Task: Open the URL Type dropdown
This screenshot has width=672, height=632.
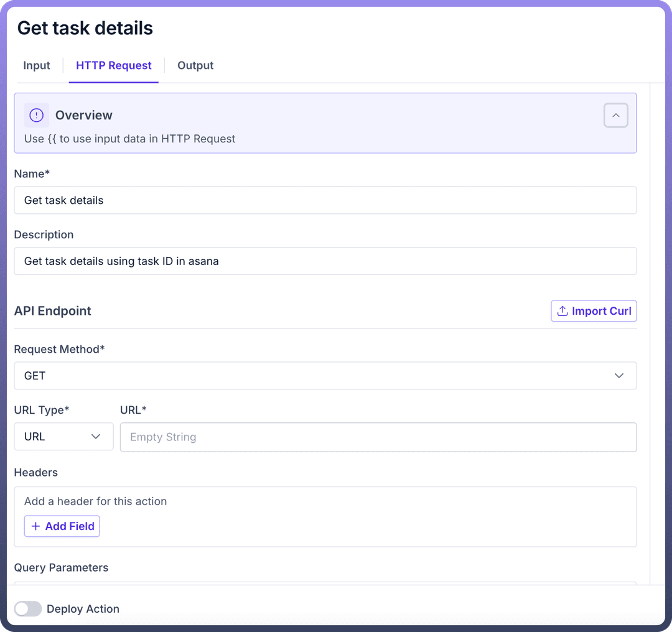Action: [63, 437]
